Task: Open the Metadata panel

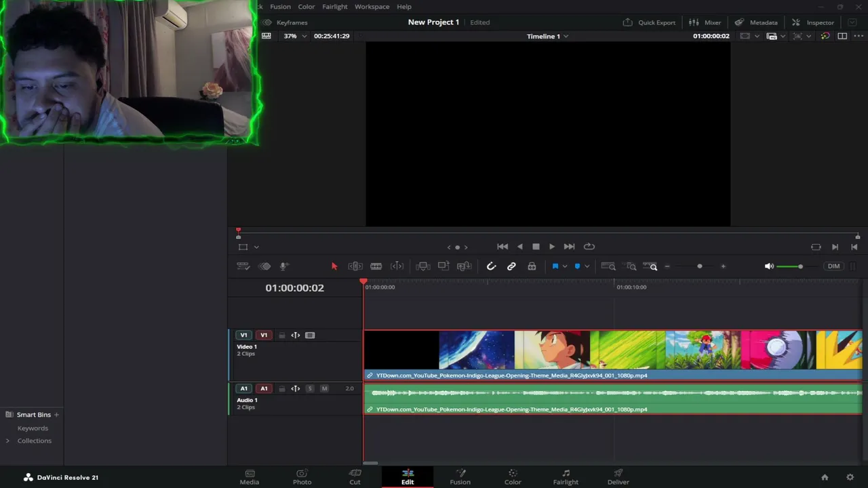Action: pos(756,22)
